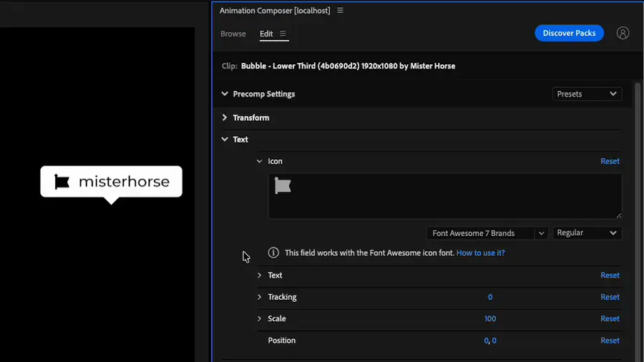
Task: Click the 'Transform' heading label
Action: coord(251,118)
